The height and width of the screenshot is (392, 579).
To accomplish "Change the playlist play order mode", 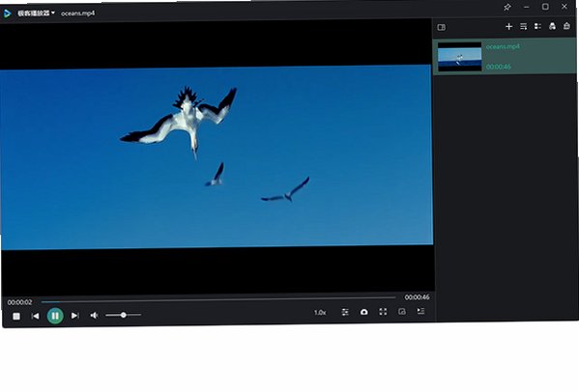I will tap(524, 26).
